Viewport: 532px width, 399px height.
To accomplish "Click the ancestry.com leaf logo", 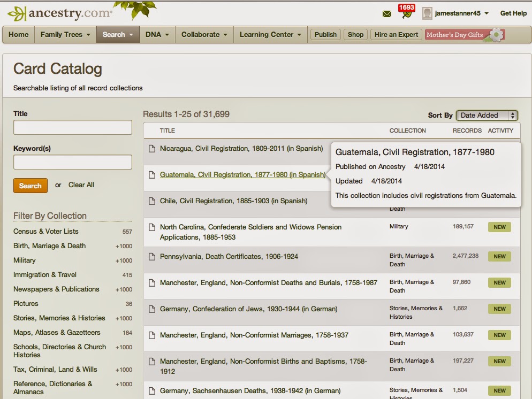I will 60,13.
